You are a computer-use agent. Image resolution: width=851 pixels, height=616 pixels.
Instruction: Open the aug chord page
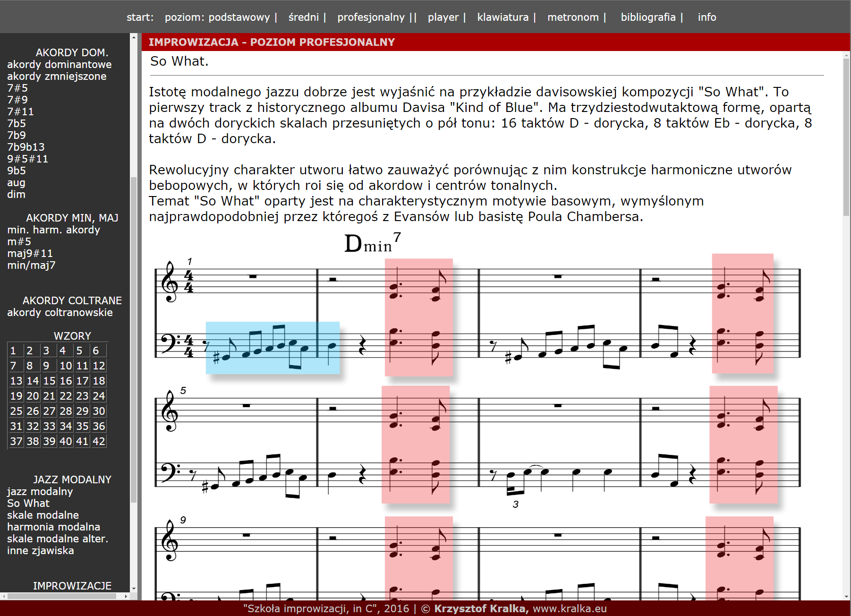pos(16,182)
